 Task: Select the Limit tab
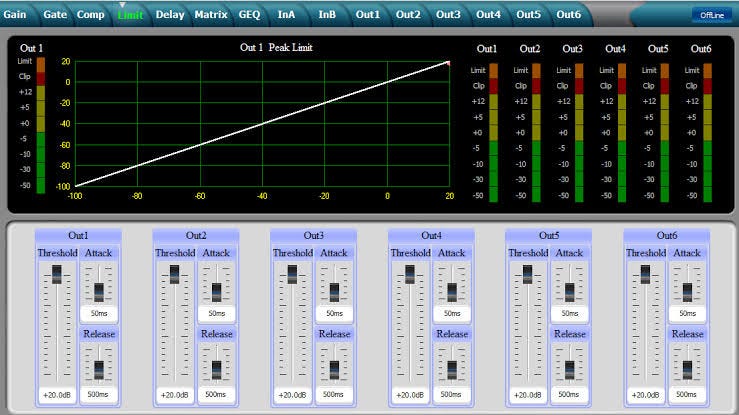(130, 15)
